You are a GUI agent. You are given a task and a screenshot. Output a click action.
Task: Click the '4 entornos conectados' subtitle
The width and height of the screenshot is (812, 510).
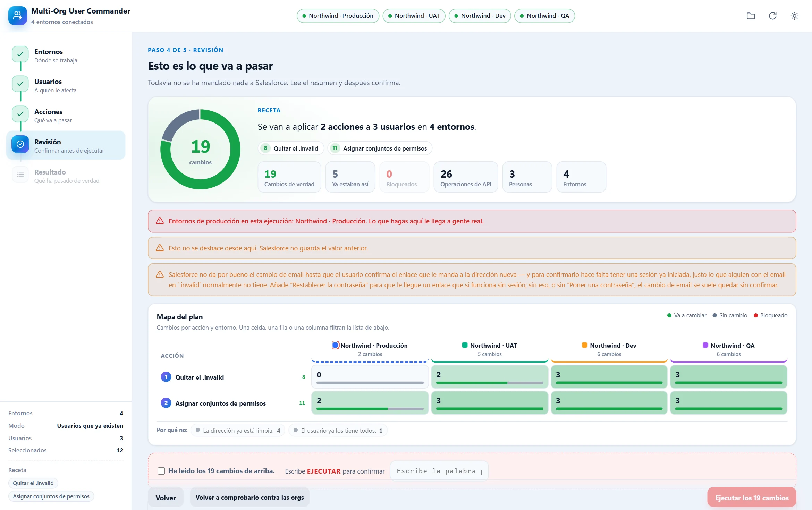62,22
